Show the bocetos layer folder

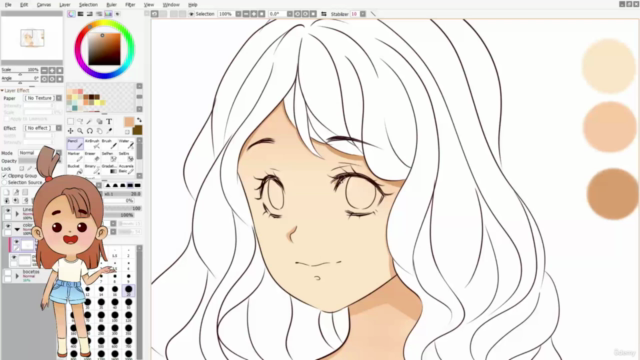point(8,273)
